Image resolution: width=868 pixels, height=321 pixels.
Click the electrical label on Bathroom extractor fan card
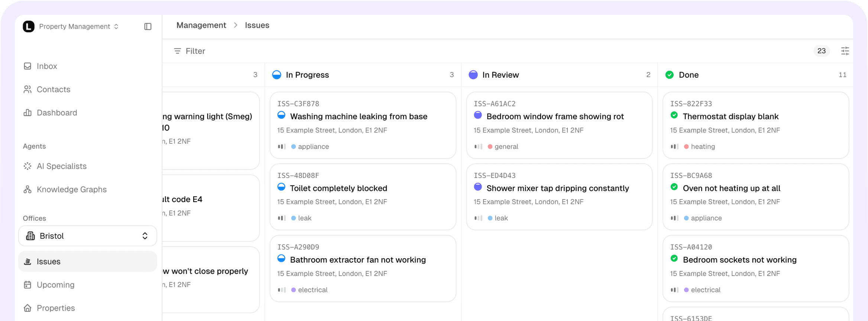(312, 290)
